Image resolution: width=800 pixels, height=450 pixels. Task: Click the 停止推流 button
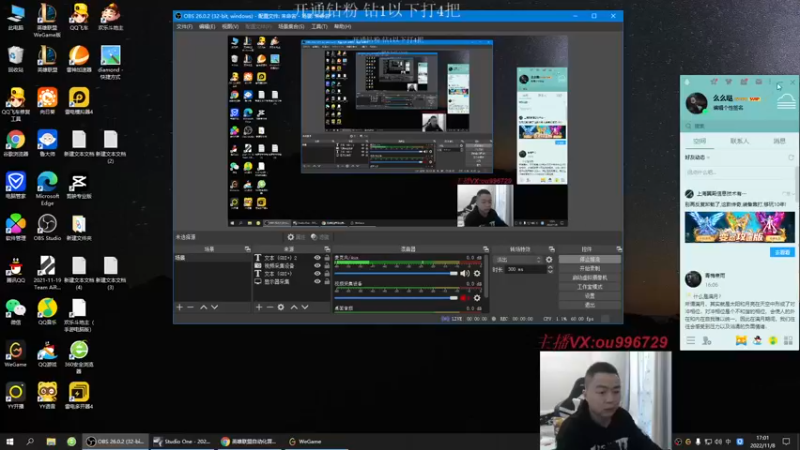pos(590,259)
